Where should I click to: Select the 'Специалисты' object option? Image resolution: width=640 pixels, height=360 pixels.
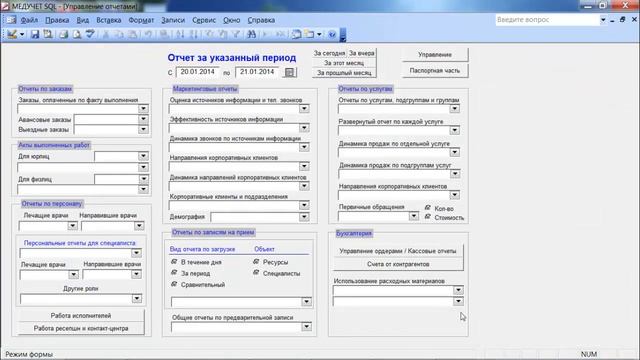pos(256,273)
